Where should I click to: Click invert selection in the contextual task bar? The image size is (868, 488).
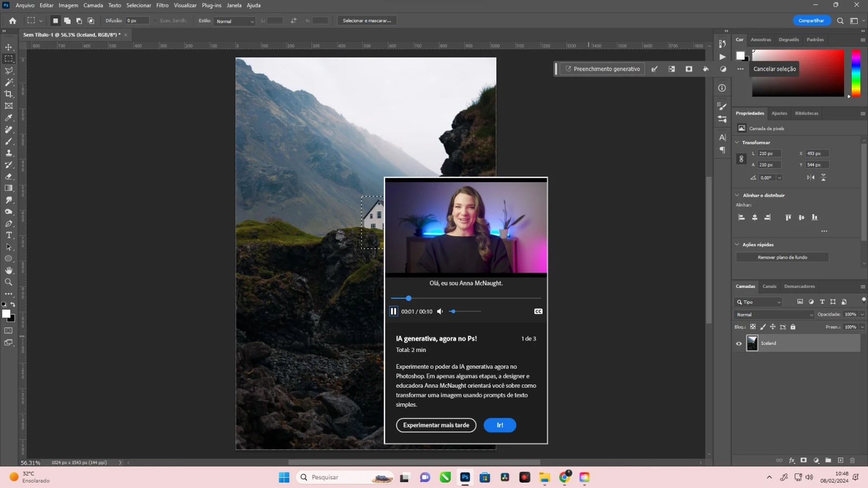point(672,69)
